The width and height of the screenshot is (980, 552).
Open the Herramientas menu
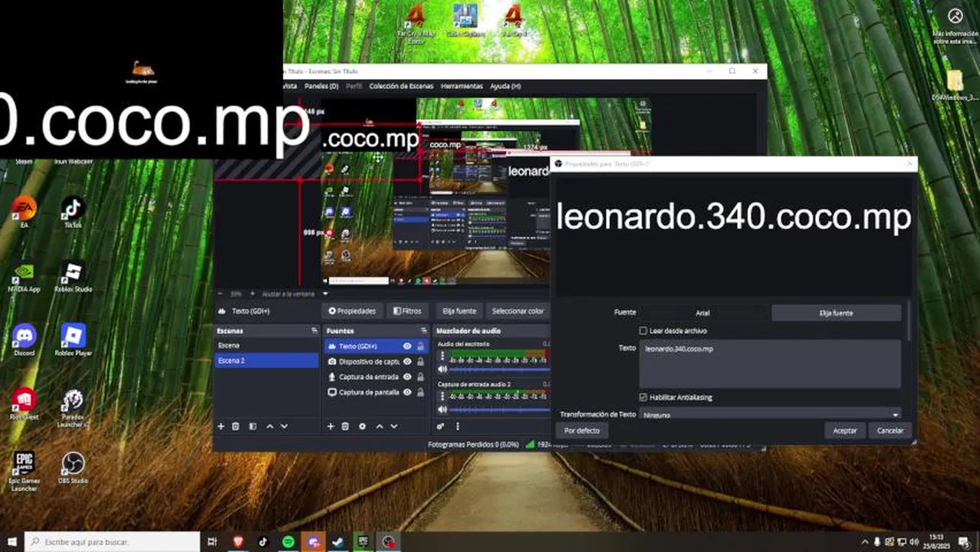(462, 86)
